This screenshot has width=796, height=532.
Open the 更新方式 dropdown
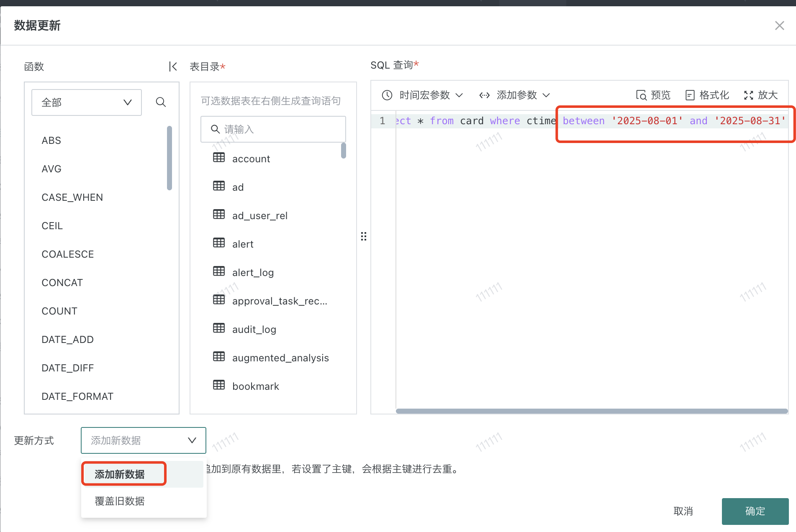(144, 440)
